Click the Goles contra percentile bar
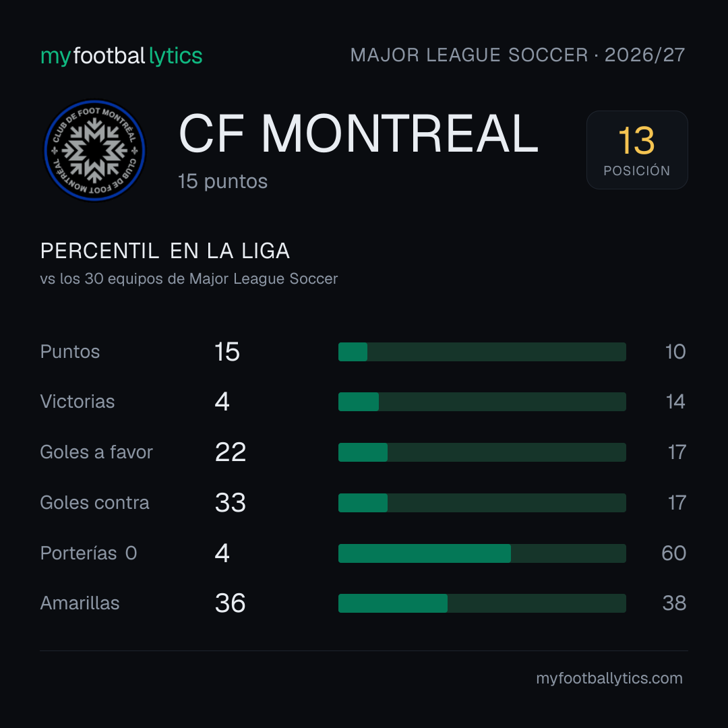 (x=482, y=503)
